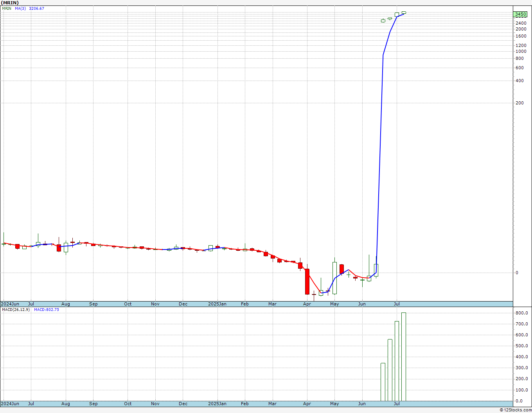Click the (MRIN) chart title
Screen dimensions: 532x413
[x=9, y=3]
